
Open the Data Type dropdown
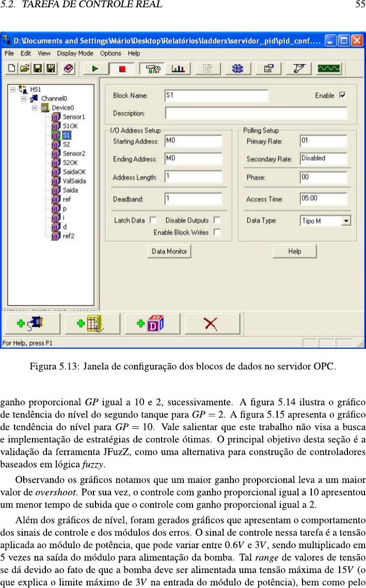[346, 221]
